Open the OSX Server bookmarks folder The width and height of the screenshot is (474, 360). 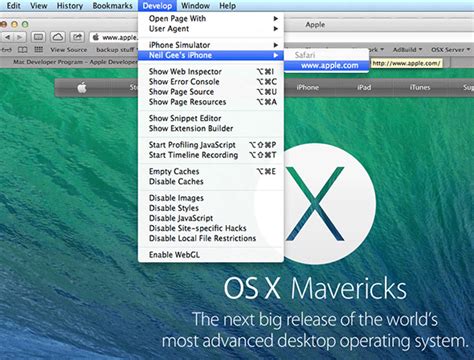(x=450, y=50)
